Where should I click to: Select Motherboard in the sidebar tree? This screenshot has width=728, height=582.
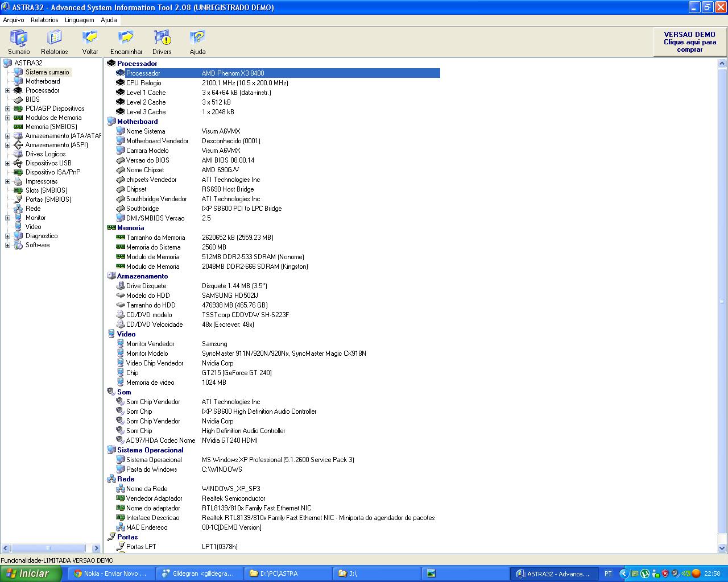coord(43,81)
